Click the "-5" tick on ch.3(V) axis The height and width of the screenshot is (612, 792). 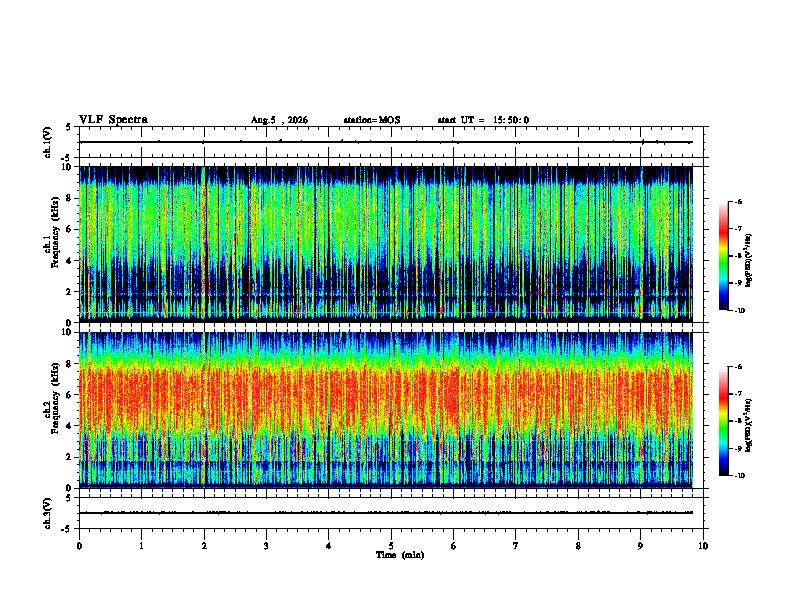pyautogui.click(x=67, y=529)
